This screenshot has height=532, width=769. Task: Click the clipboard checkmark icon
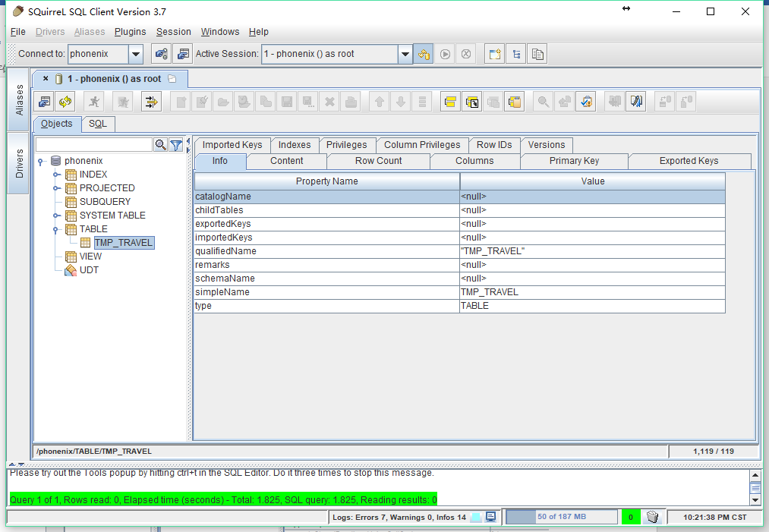pos(586,102)
